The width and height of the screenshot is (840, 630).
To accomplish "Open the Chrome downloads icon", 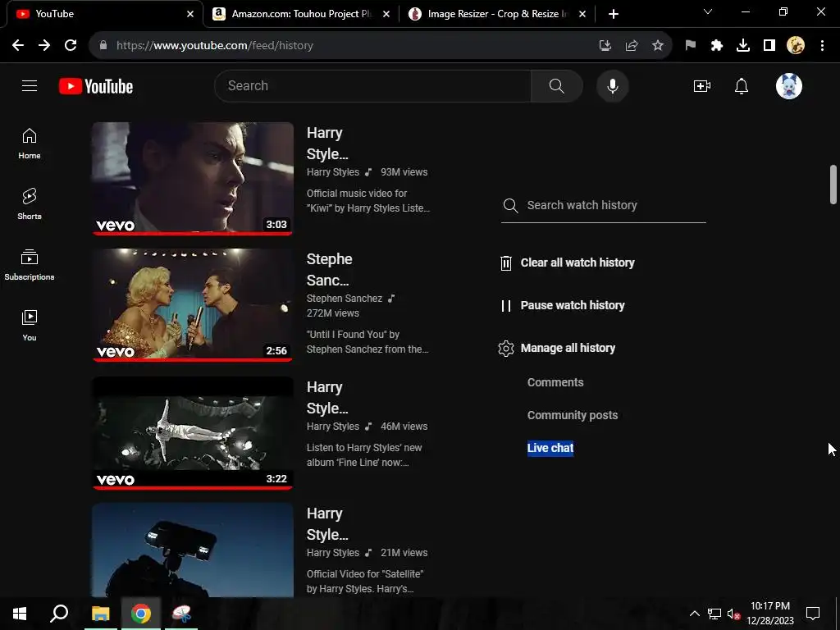I will [743, 46].
